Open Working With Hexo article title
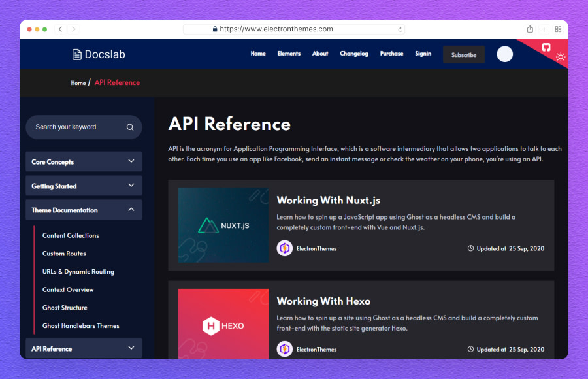Image resolution: width=588 pixels, height=379 pixels. 323,301
